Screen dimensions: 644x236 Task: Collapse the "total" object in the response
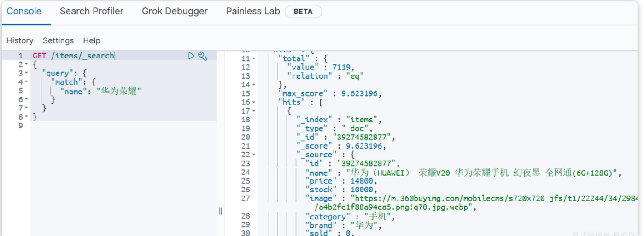tap(254, 58)
